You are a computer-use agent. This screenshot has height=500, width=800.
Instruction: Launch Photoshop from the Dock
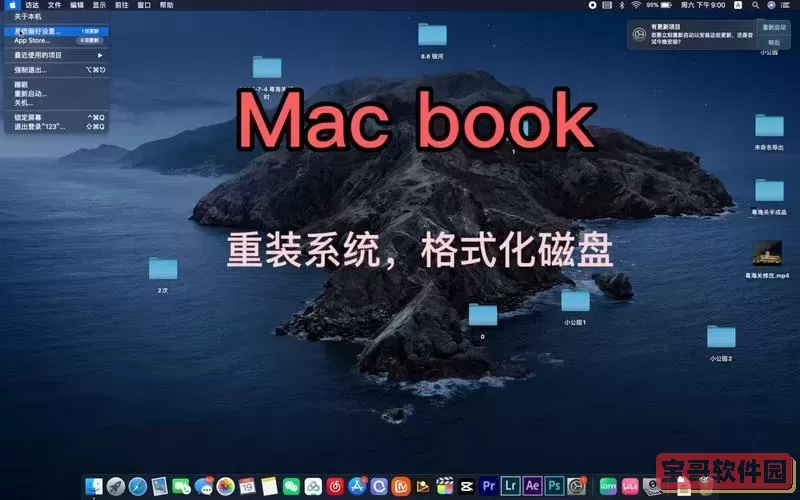click(x=554, y=486)
